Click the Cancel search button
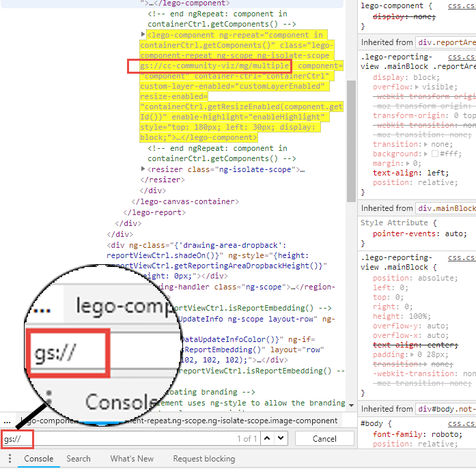476x469 pixels. (324, 439)
